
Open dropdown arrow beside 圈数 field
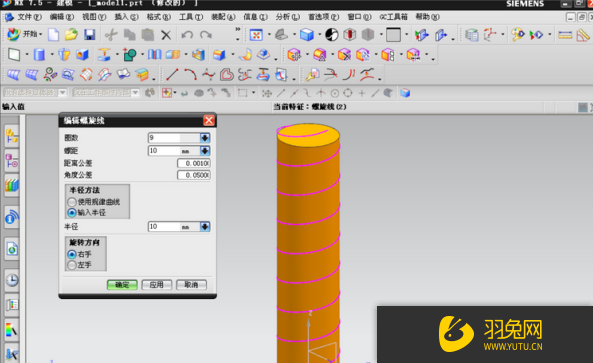point(205,138)
